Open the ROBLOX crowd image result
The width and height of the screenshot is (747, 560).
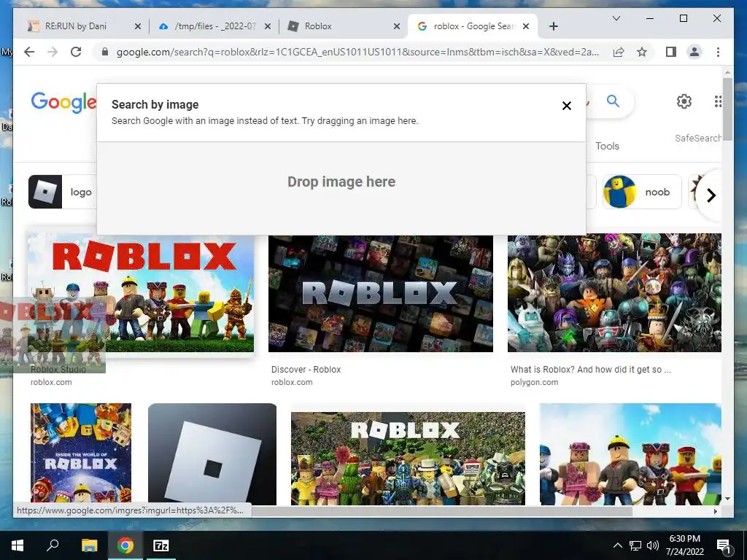[x=408, y=458]
